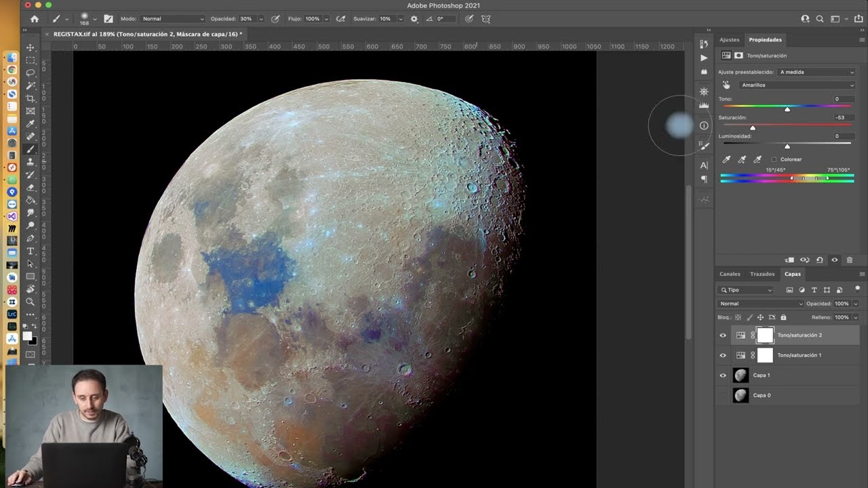Delete adjustment layer trash icon

point(850,260)
